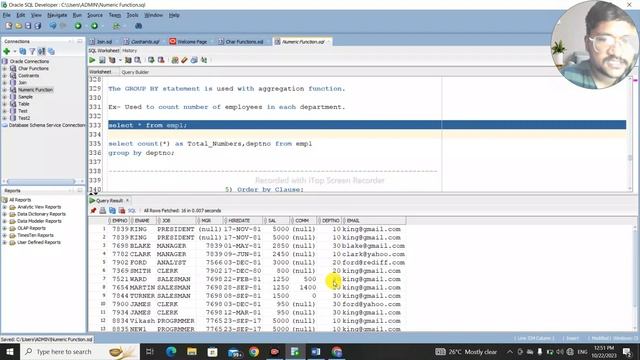This screenshot has width=640, height=360.
Task: Click the binoculars find icon in main toolbar
Action: [138, 26]
